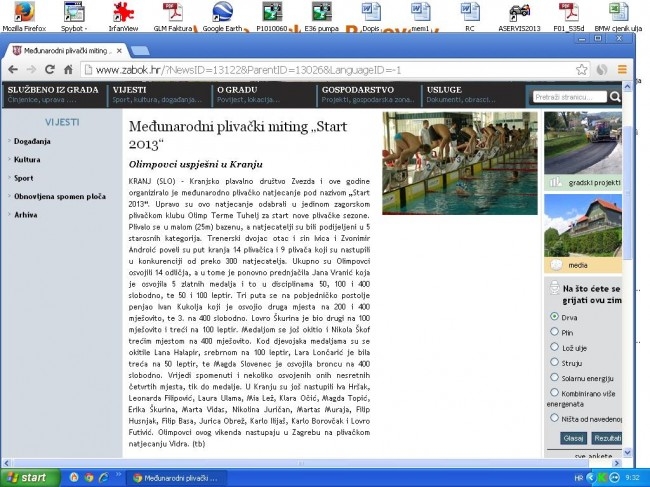The image size is (650, 487).
Task: Choose Solarnu energiju poll option
Action: pos(554,377)
